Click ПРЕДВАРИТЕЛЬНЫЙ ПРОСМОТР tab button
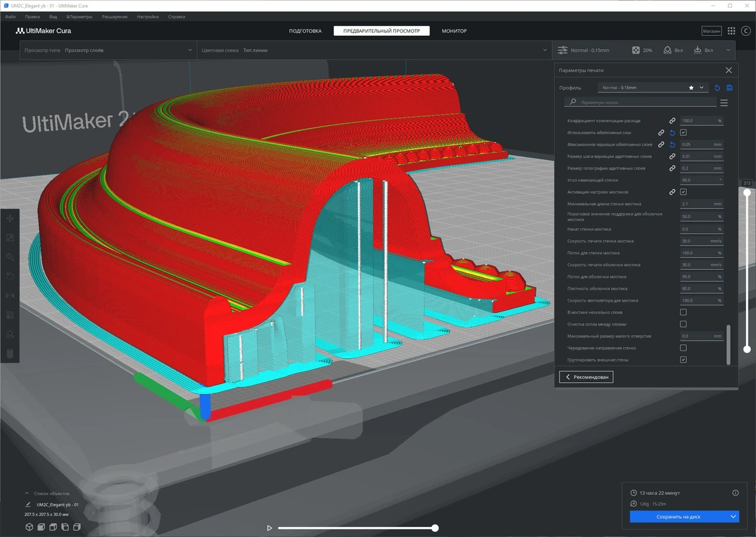This screenshot has height=537, width=756. (382, 31)
